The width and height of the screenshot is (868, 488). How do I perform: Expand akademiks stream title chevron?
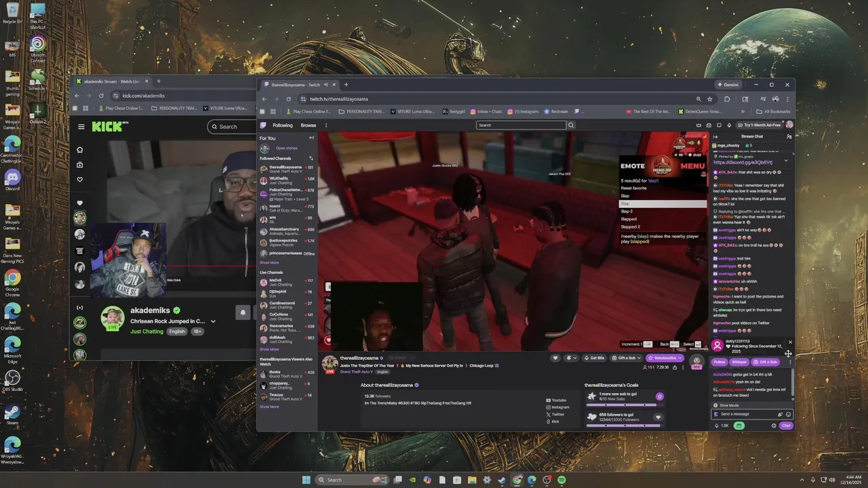(213, 321)
